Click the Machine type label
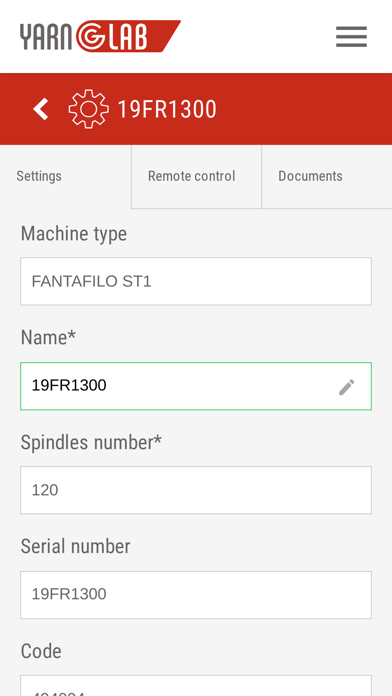Image resolution: width=392 pixels, height=696 pixels. [74, 234]
